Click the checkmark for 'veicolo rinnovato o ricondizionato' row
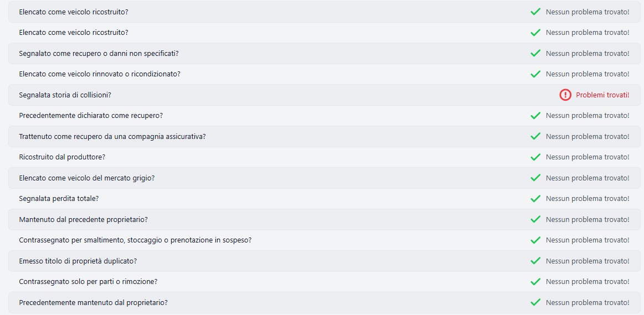The width and height of the screenshot is (644, 315). (x=535, y=74)
